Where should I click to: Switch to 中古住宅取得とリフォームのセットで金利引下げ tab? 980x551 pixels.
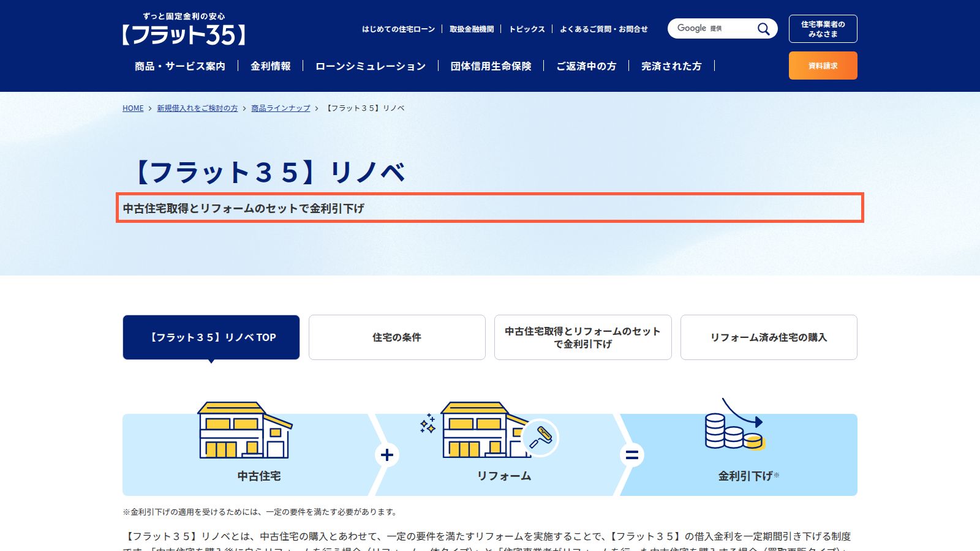[583, 337]
